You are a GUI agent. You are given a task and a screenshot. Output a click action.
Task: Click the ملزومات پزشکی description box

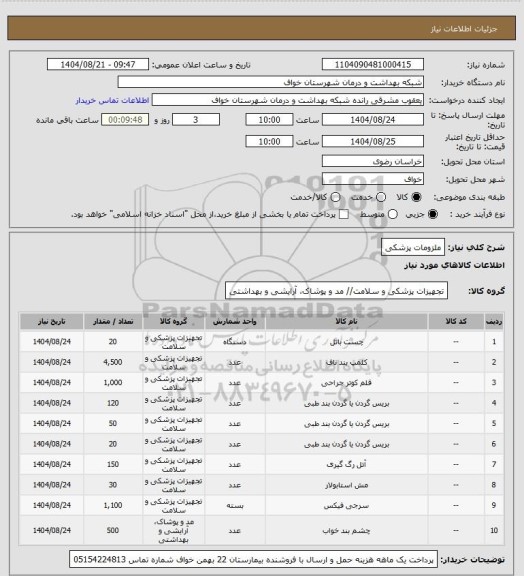[413, 247]
